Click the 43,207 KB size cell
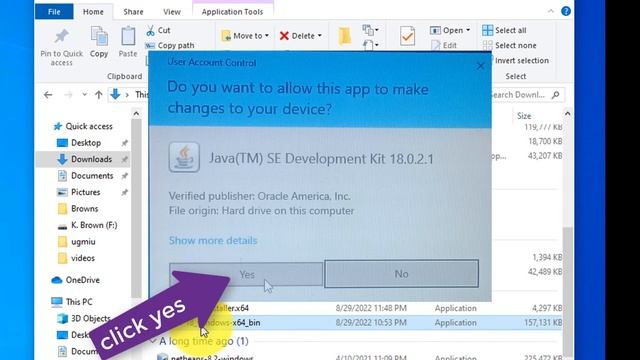The image size is (640, 360). click(x=545, y=156)
